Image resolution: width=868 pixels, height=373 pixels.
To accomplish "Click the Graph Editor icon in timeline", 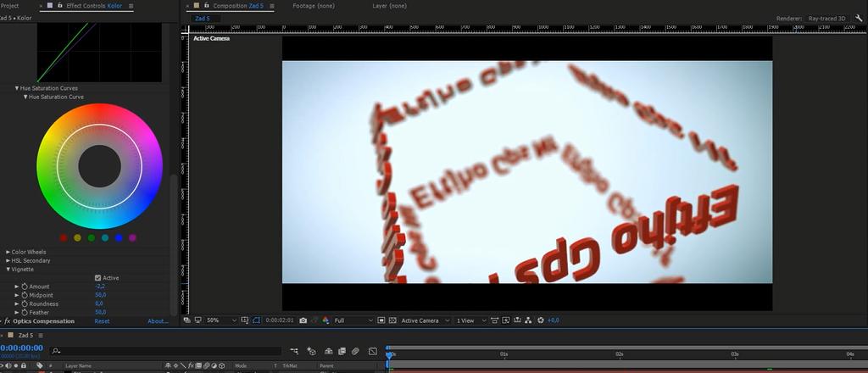I will (x=372, y=351).
